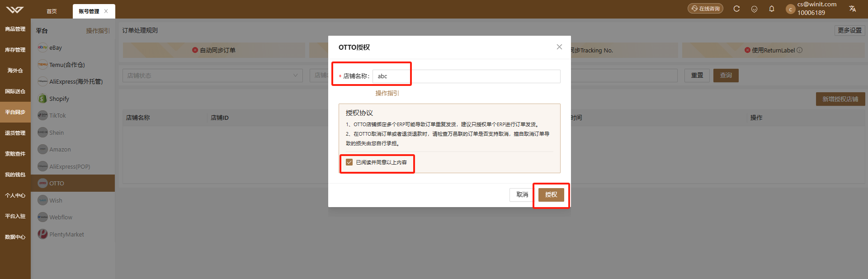868x279 pixels.
Task: Click 取消 in the dialog
Action: tap(522, 194)
